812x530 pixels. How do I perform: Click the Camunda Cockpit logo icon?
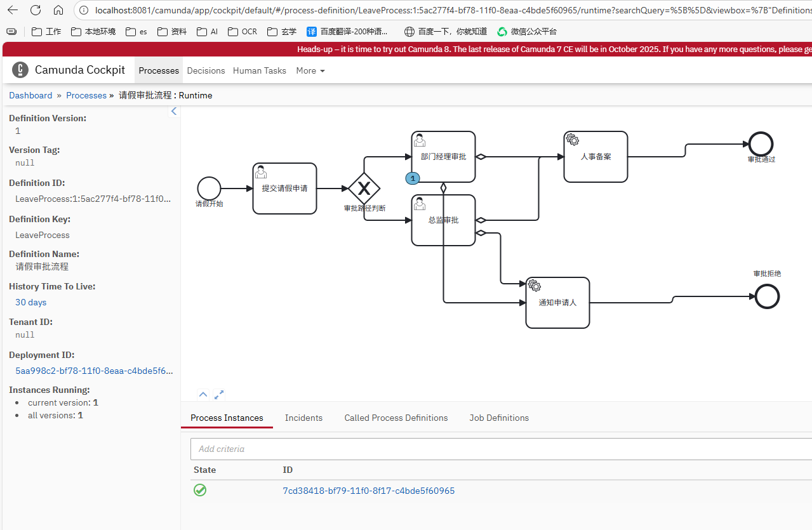click(x=20, y=70)
